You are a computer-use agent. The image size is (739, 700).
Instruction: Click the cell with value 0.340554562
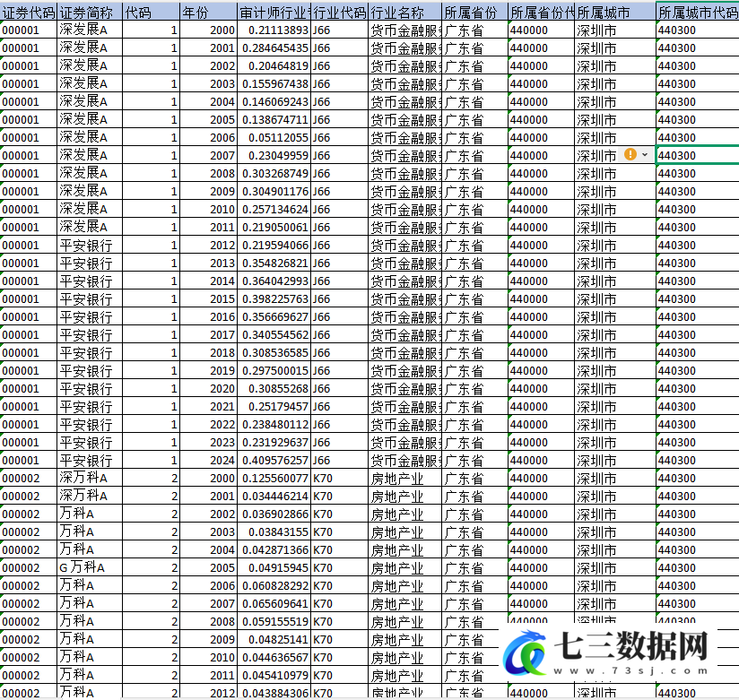274,334
